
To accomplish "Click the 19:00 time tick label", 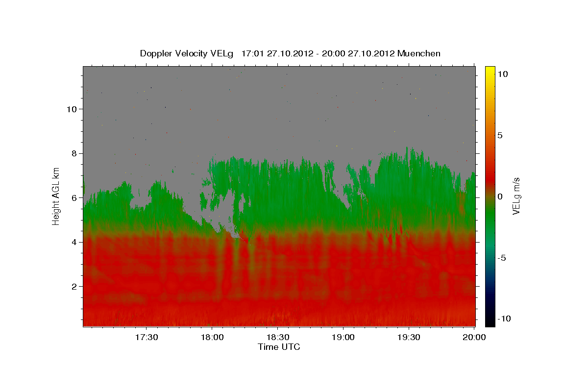I will click(x=343, y=338).
